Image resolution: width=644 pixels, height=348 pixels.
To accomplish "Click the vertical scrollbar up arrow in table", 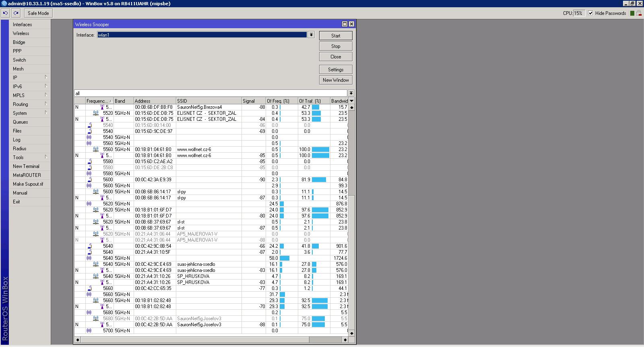I will click(351, 108).
